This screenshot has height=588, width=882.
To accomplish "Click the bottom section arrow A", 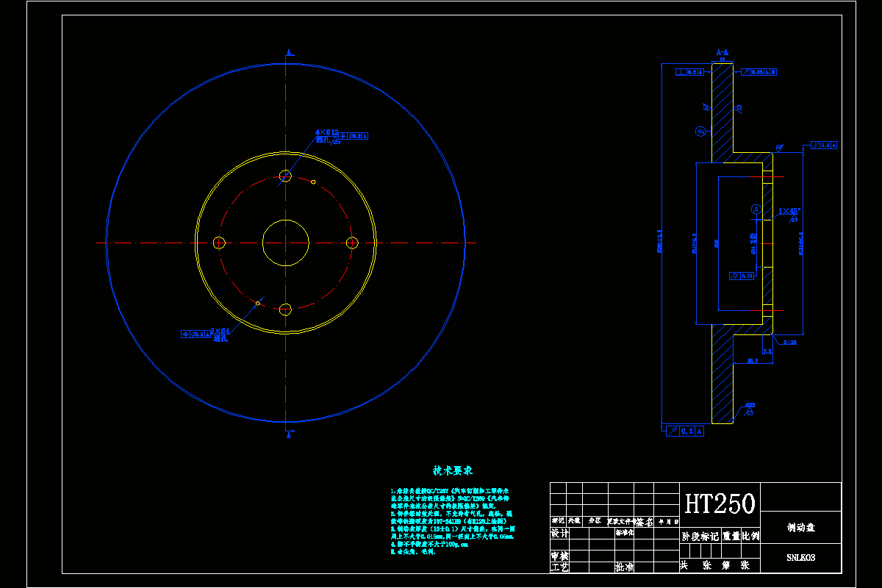I will 289,434.
